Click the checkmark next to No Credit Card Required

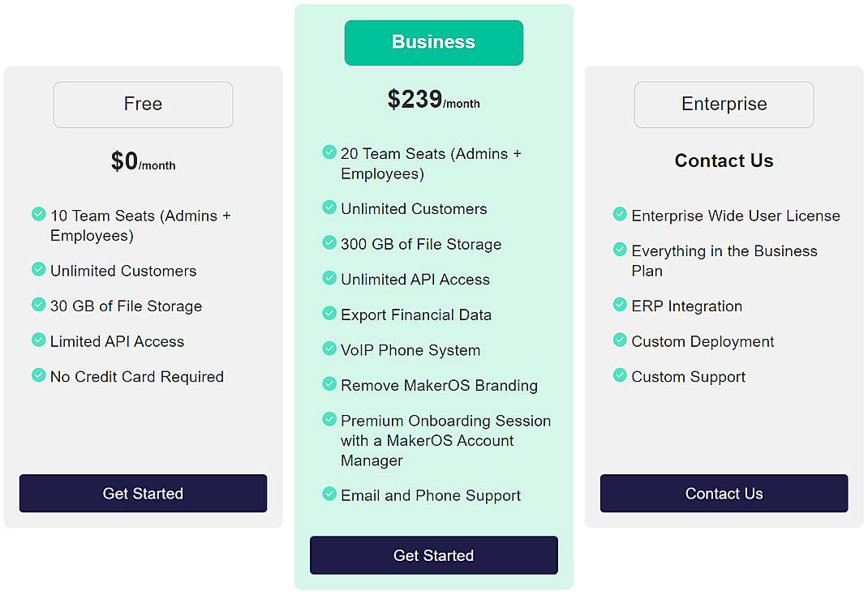(38, 377)
